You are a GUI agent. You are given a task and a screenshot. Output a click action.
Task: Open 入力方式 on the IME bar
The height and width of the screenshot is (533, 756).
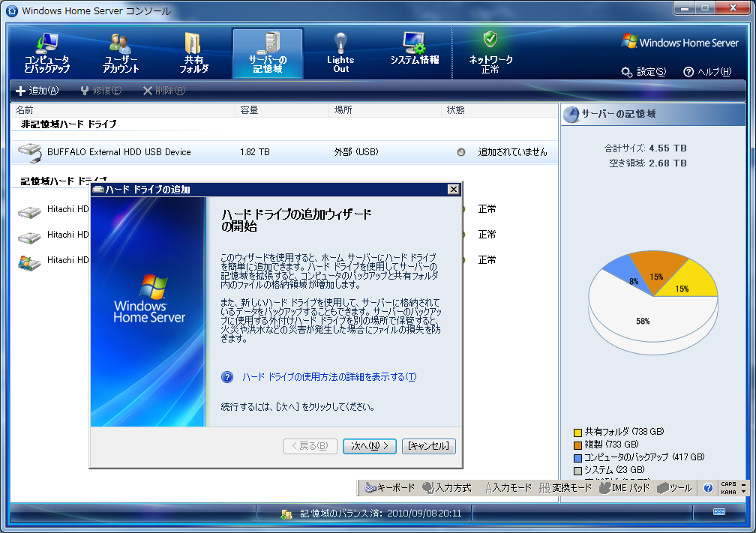[x=446, y=488]
